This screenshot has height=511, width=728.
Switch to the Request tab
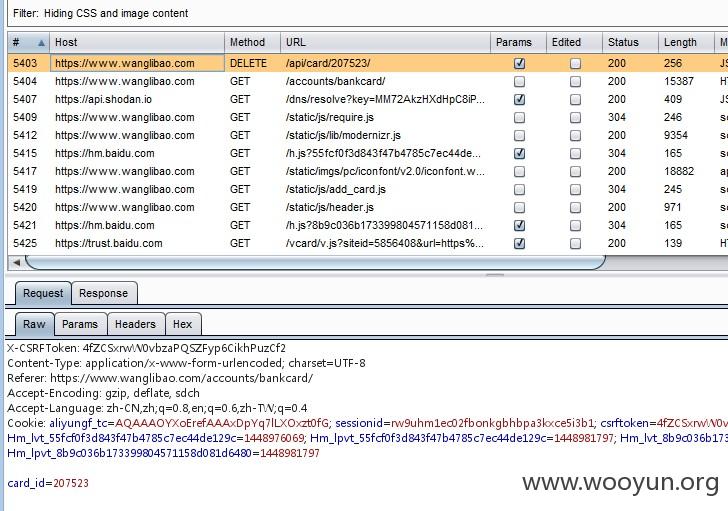(x=43, y=293)
